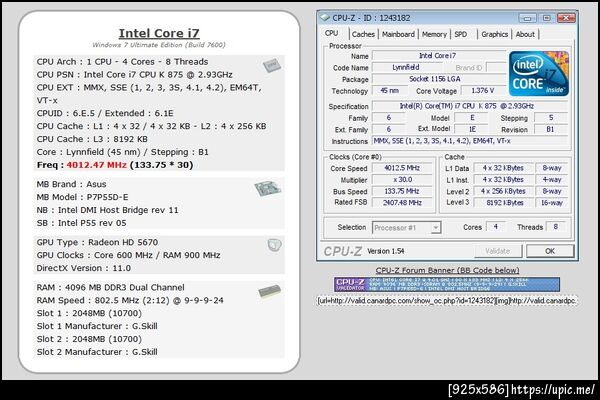Click the Technology value '45 nm'
This screenshot has width=600, height=400.
[x=390, y=91]
